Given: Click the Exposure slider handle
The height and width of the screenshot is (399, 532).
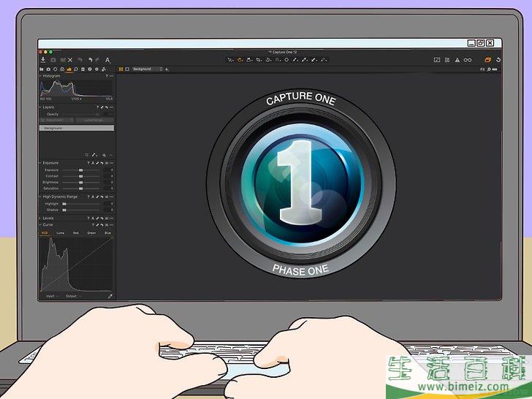Looking at the screenshot, I should coord(80,170).
